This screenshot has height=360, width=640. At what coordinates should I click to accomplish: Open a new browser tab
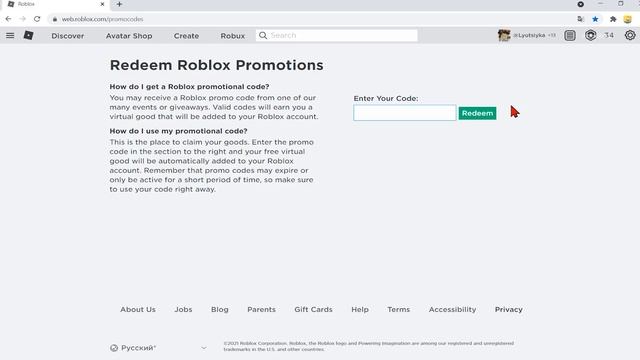tap(119, 4)
